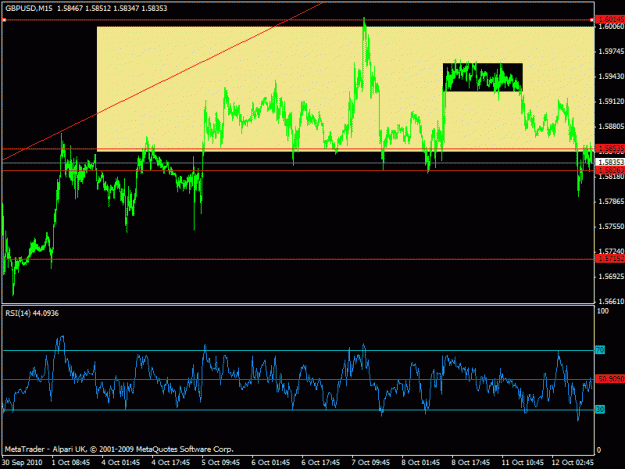Click the 30 Sep 2010 date label

click(x=22, y=462)
